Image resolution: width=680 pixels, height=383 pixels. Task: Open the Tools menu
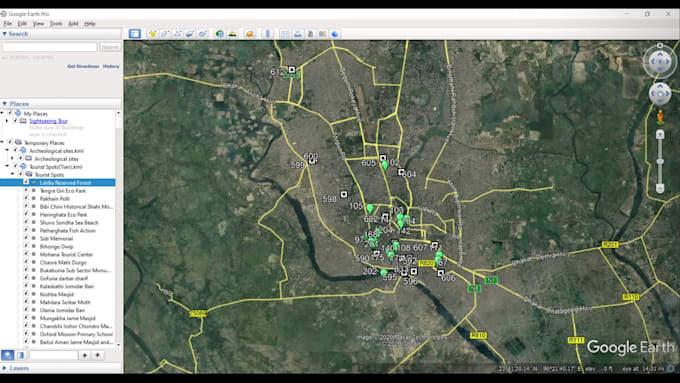[x=56, y=23]
